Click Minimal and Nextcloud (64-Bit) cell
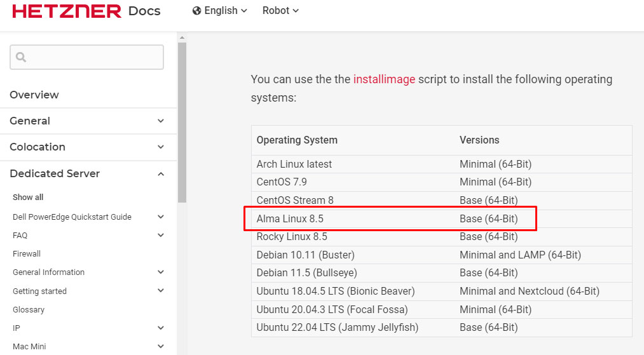The width and height of the screenshot is (644, 355). coord(530,291)
